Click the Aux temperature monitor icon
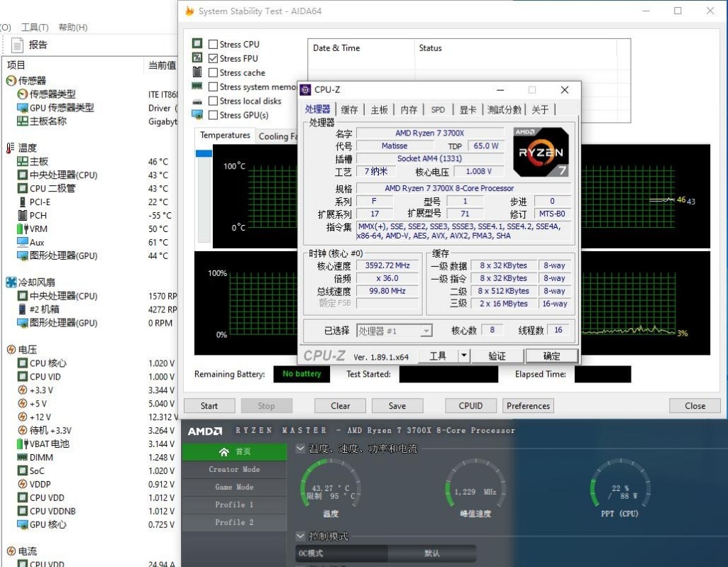The width and height of the screenshot is (728, 567). (x=22, y=242)
